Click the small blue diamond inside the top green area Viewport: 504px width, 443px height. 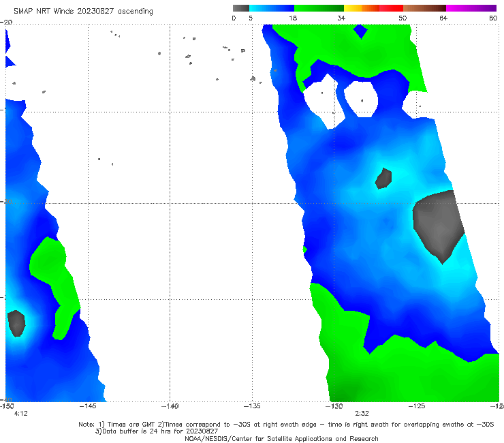pyautogui.click(x=360, y=31)
